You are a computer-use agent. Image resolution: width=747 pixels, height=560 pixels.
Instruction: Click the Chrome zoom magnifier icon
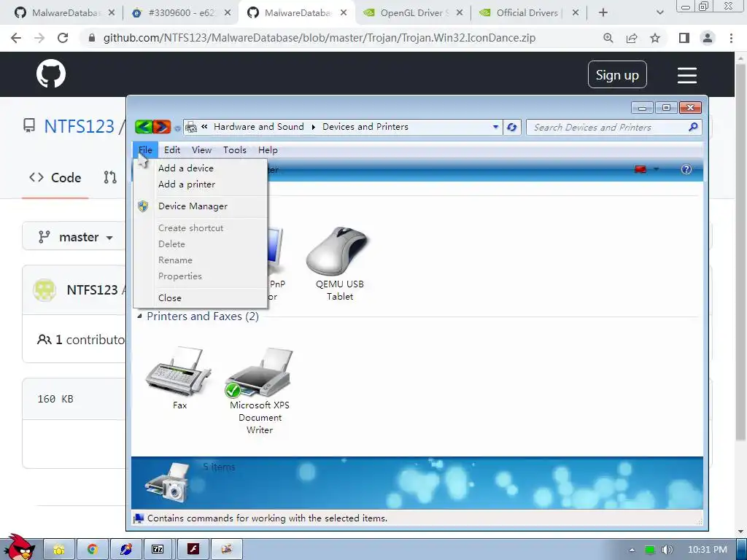(x=608, y=38)
